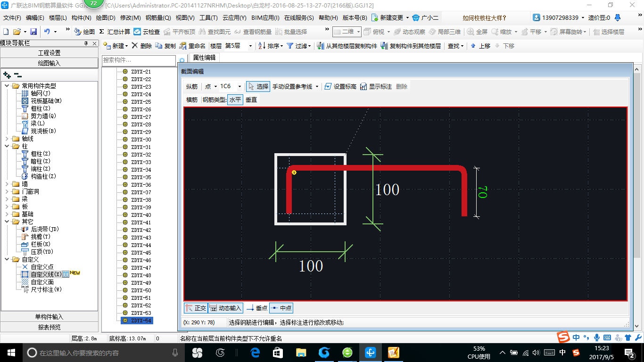Click 复制构件到其他楼层 button
Viewport: 644px width, 362px height.
pyautogui.click(x=411, y=46)
